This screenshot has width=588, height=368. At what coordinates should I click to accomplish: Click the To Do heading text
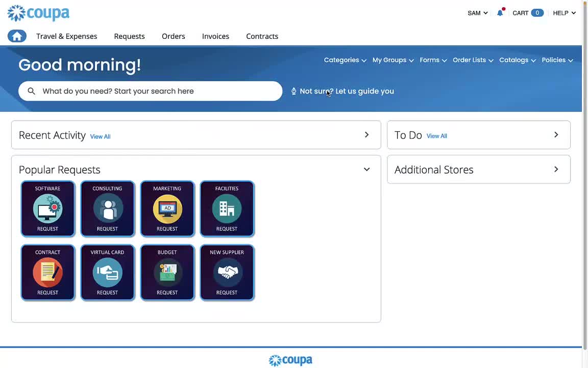click(408, 135)
